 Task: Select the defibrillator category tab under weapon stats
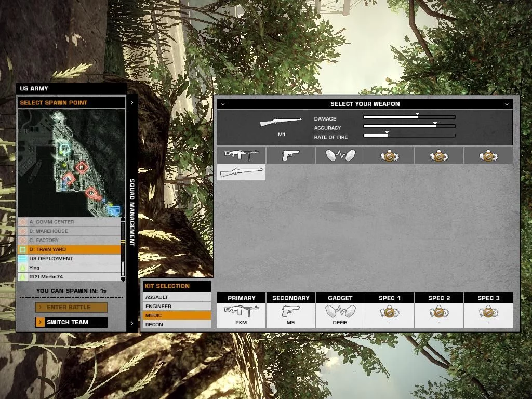pyautogui.click(x=340, y=155)
